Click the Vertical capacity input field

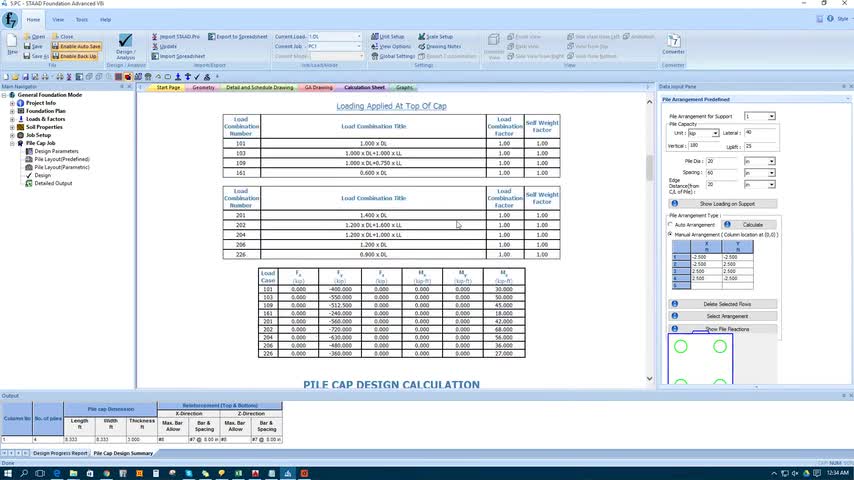704,145
